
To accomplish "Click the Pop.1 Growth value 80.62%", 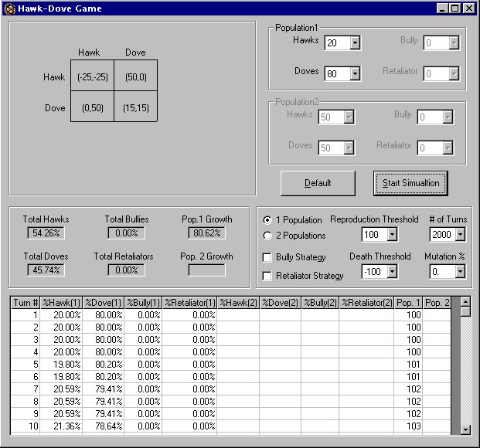I will coord(206,232).
